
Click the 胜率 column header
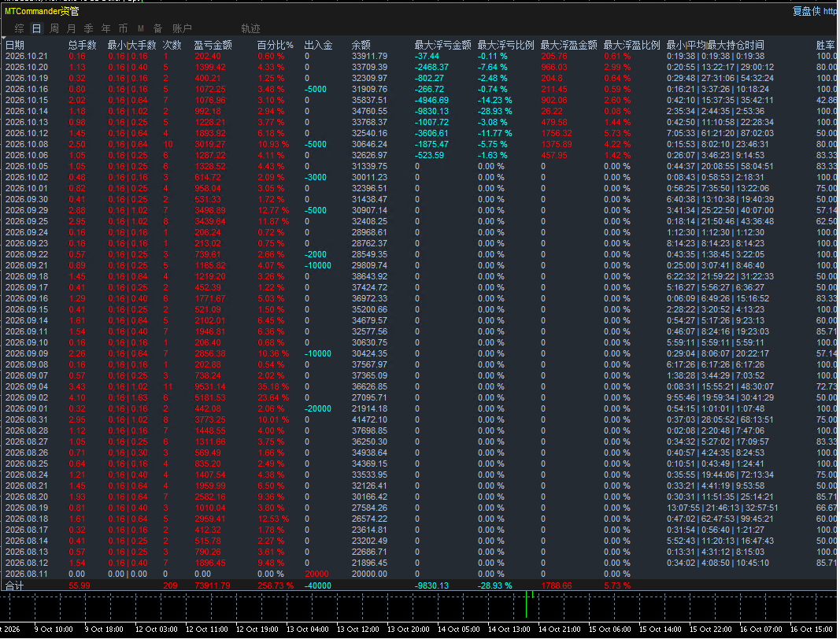(x=826, y=45)
